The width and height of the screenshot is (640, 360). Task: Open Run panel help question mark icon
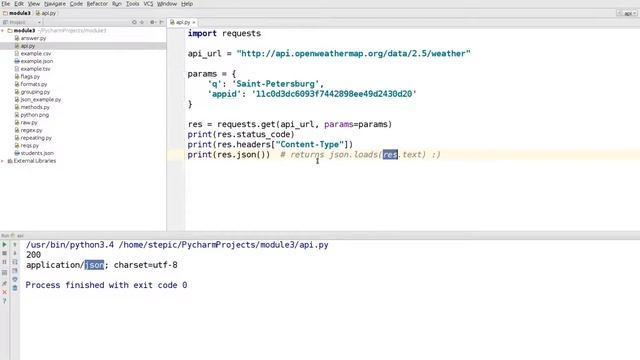[x=4, y=301]
